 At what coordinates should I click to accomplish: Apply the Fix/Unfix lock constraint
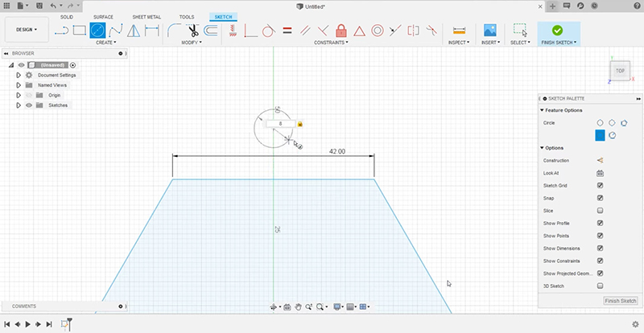(341, 31)
